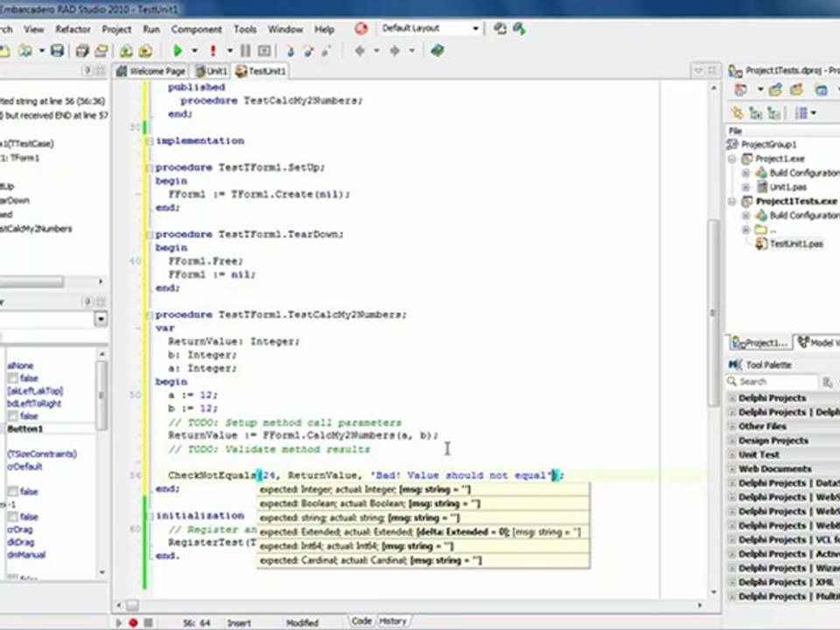Select ProjectGroup1 in the project tree

coord(768,144)
